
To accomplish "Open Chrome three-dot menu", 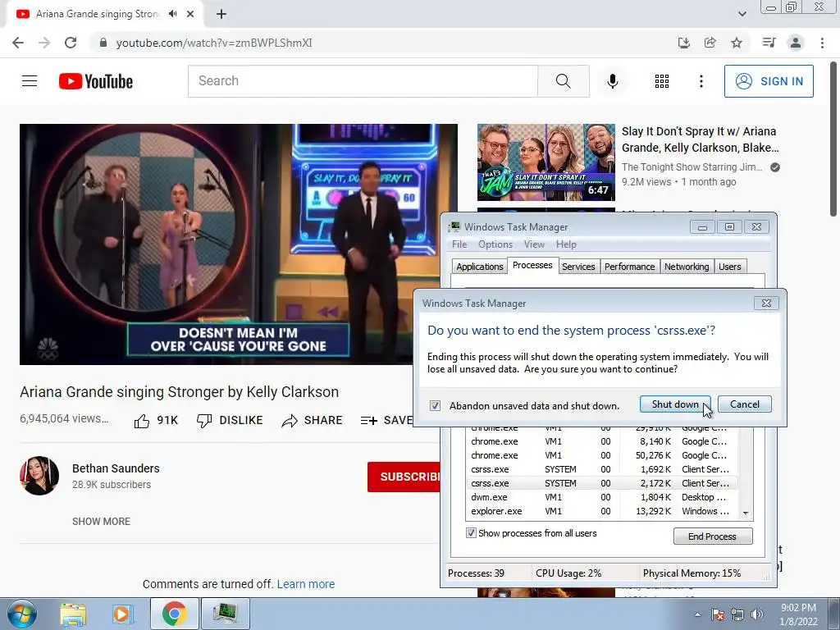I will click(822, 43).
